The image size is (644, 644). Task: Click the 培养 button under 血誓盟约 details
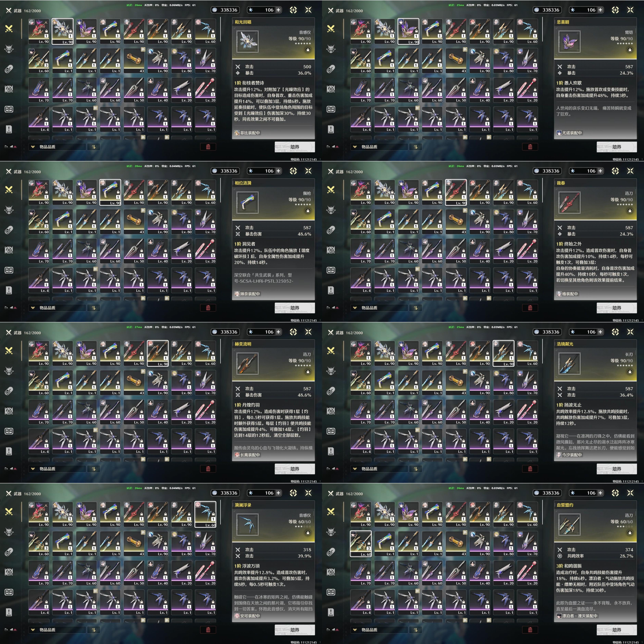point(617,630)
